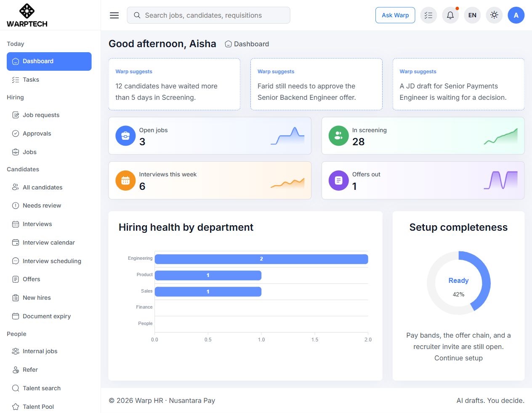
Task: Click the Document expiry icon
Action: click(16, 316)
